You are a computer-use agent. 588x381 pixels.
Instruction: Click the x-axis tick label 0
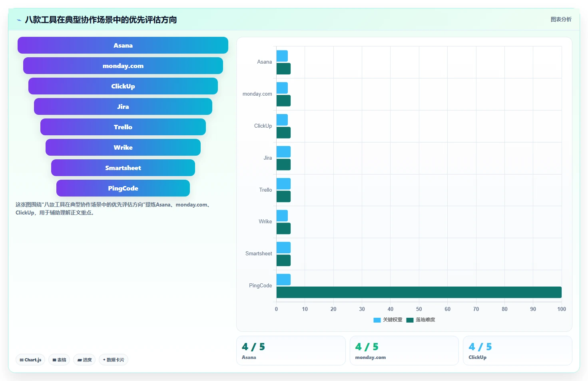pos(276,309)
